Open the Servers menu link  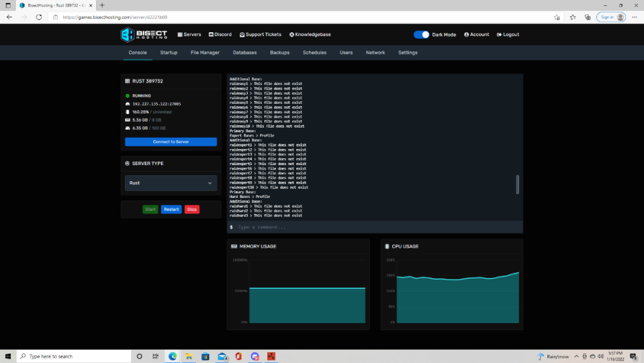[189, 35]
